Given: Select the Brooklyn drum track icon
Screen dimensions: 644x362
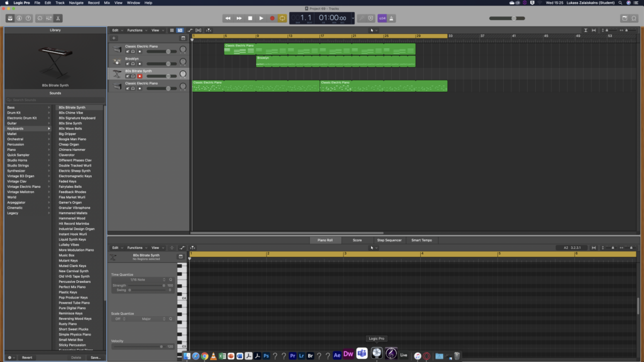Looking at the screenshot, I should (x=117, y=62).
